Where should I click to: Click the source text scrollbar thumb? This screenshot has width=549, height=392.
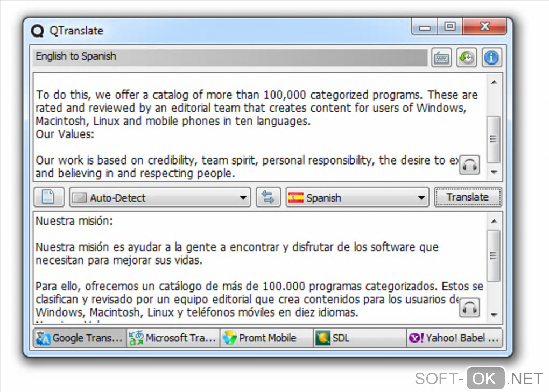[494, 139]
